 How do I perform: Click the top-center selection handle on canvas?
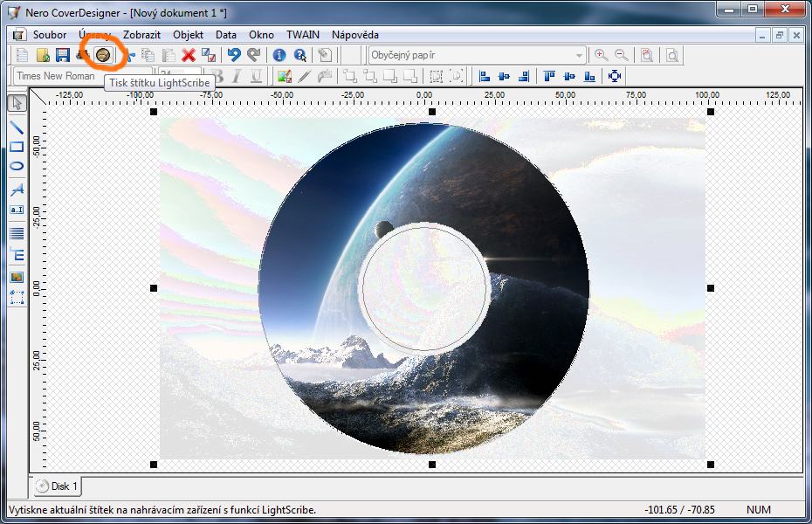click(432, 113)
